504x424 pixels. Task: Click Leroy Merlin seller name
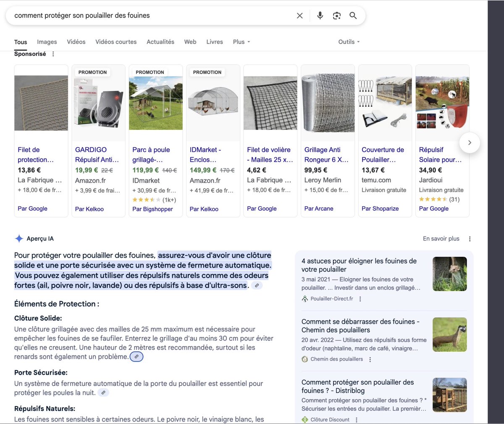[323, 180]
